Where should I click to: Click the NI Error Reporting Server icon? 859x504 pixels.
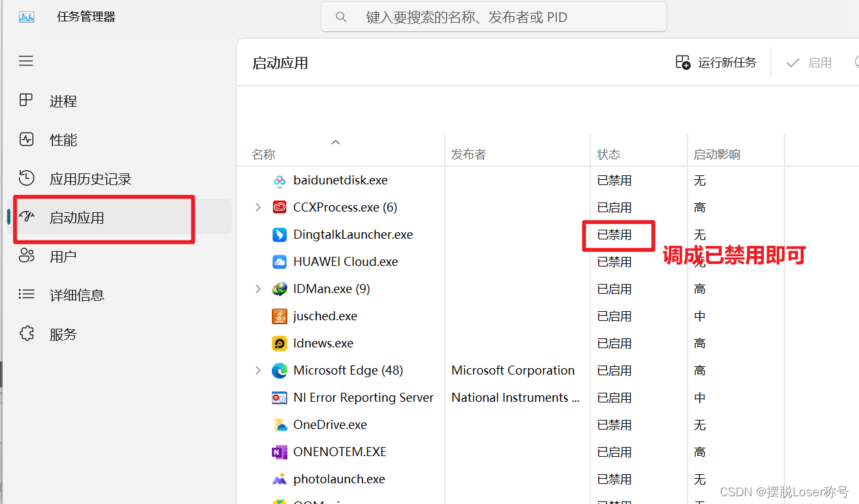(x=280, y=398)
